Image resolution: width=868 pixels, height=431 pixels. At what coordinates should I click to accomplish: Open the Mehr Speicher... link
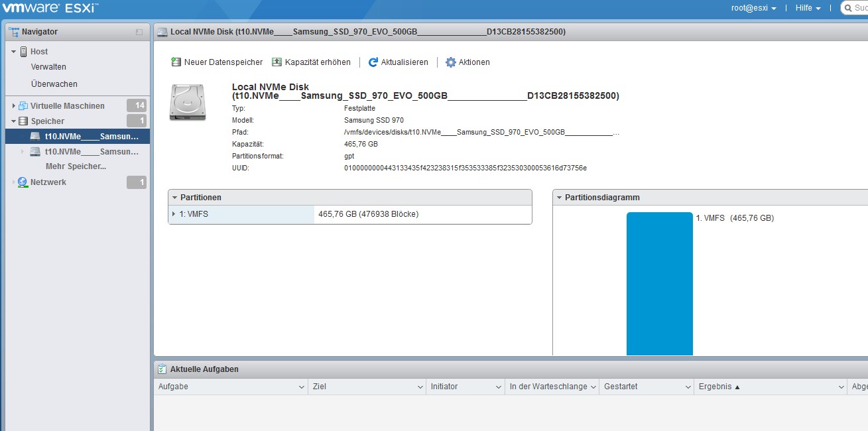click(x=76, y=166)
